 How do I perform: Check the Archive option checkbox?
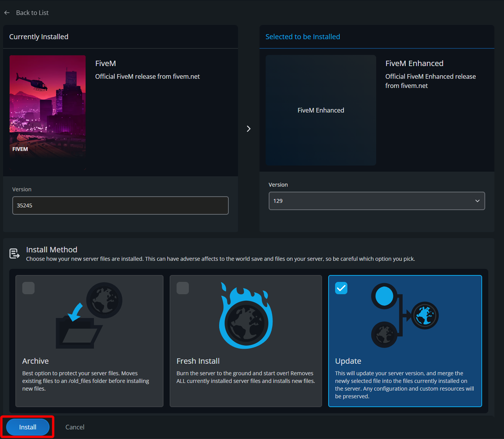click(28, 288)
